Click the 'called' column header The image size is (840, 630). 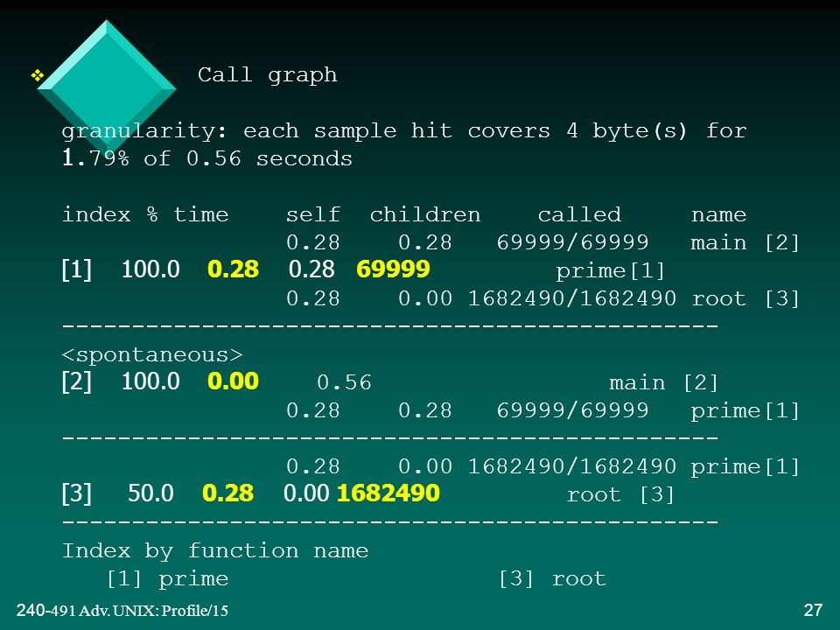(x=579, y=215)
